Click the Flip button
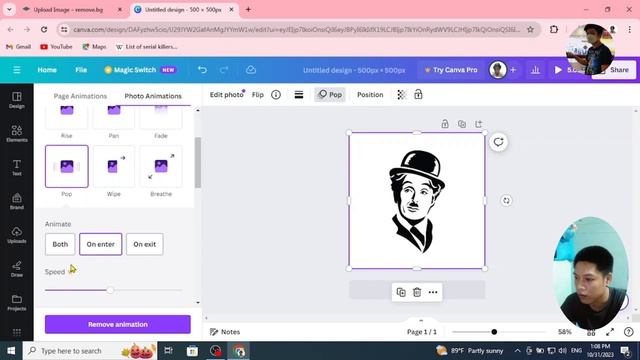The width and height of the screenshot is (640, 360). [x=258, y=95]
